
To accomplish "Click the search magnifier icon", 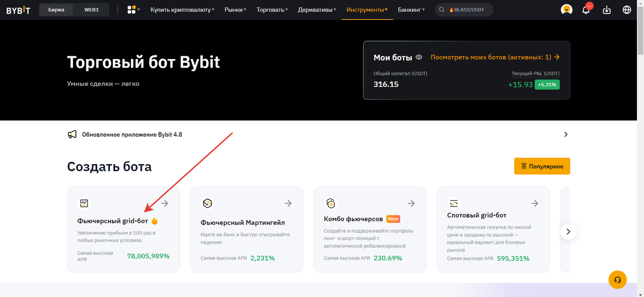I will click(441, 10).
